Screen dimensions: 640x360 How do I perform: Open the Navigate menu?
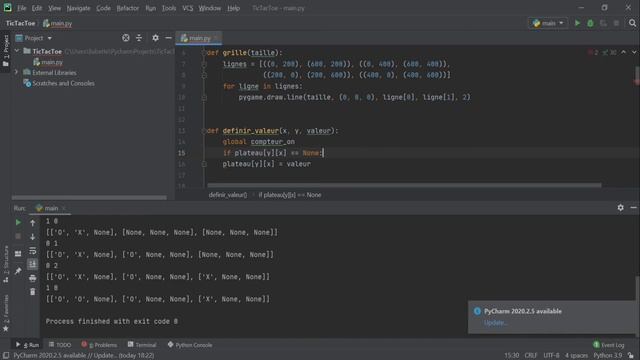[78, 8]
